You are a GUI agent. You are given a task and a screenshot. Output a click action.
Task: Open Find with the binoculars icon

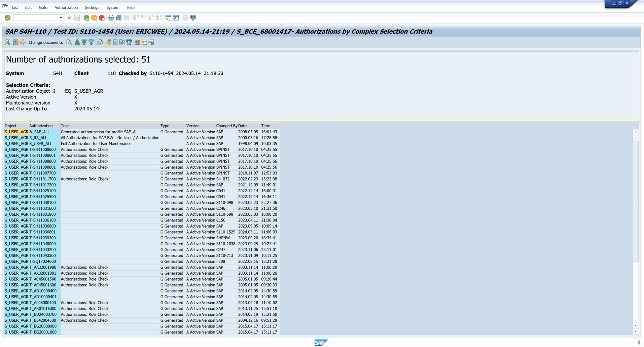[x=119, y=18]
